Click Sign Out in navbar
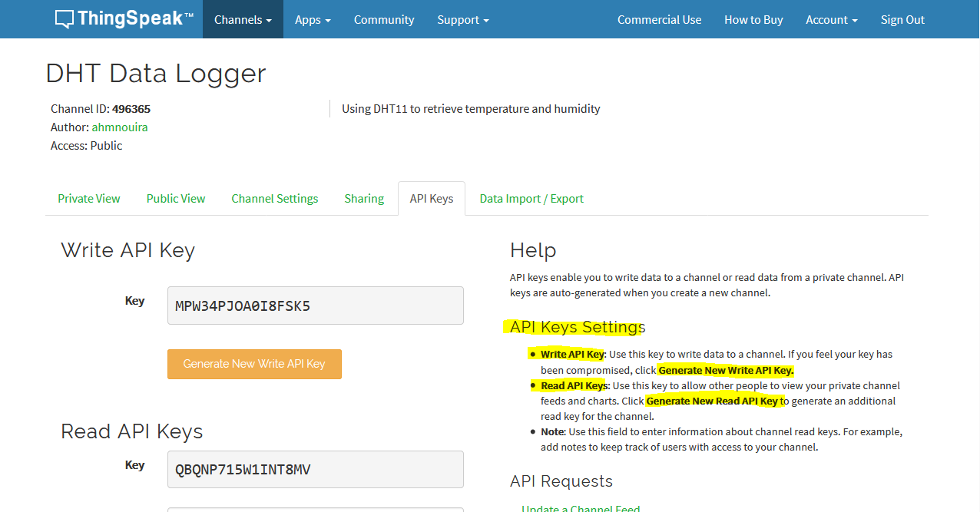Image resolution: width=980 pixels, height=512 pixels. pos(902,19)
